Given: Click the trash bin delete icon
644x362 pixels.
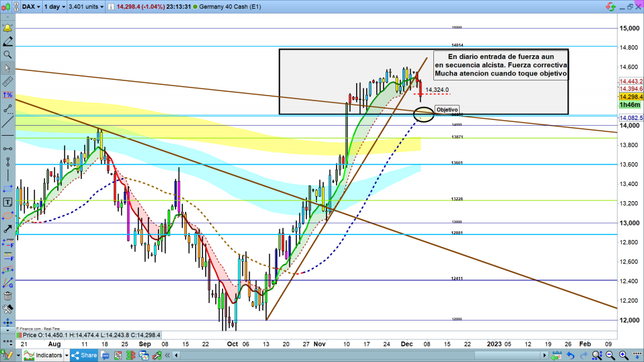Looking at the screenshot, I should coord(8,296).
